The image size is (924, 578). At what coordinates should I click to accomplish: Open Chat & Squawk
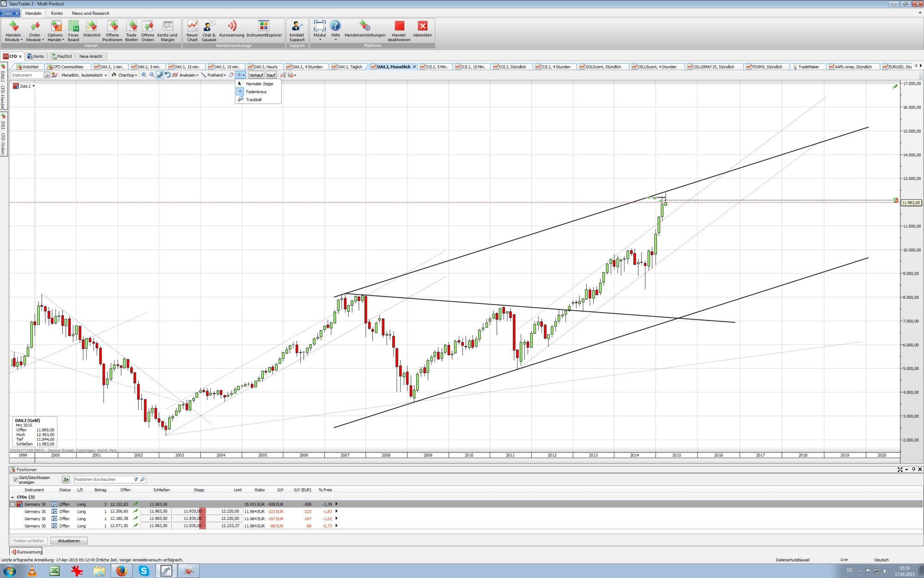pyautogui.click(x=208, y=30)
